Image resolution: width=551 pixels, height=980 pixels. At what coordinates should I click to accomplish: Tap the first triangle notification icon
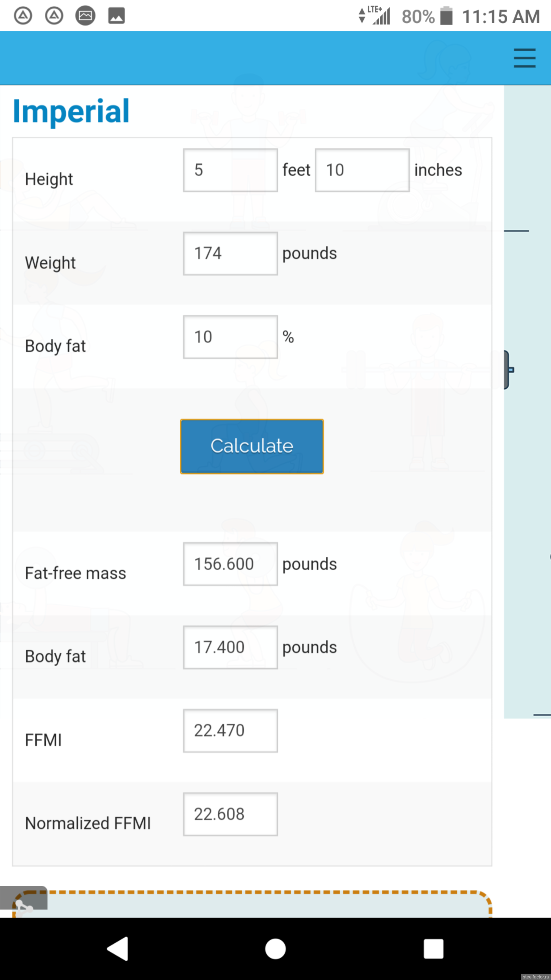[x=23, y=16]
